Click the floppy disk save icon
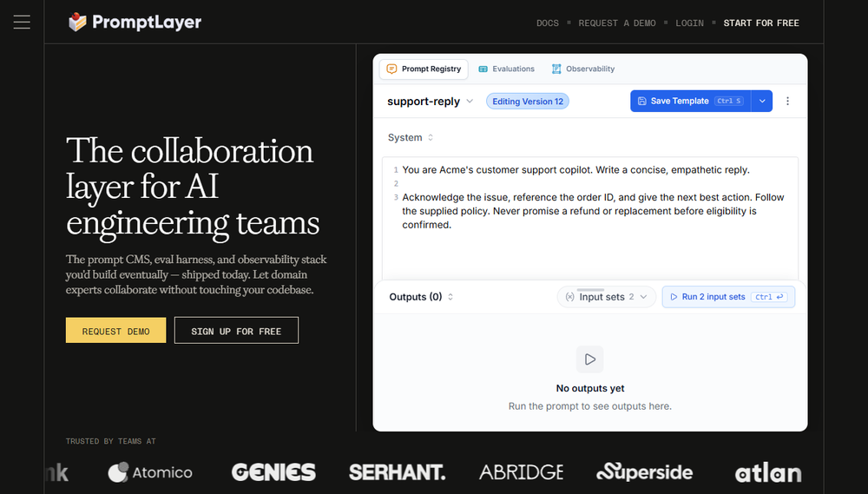Image resolution: width=868 pixels, height=494 pixels. 641,101
